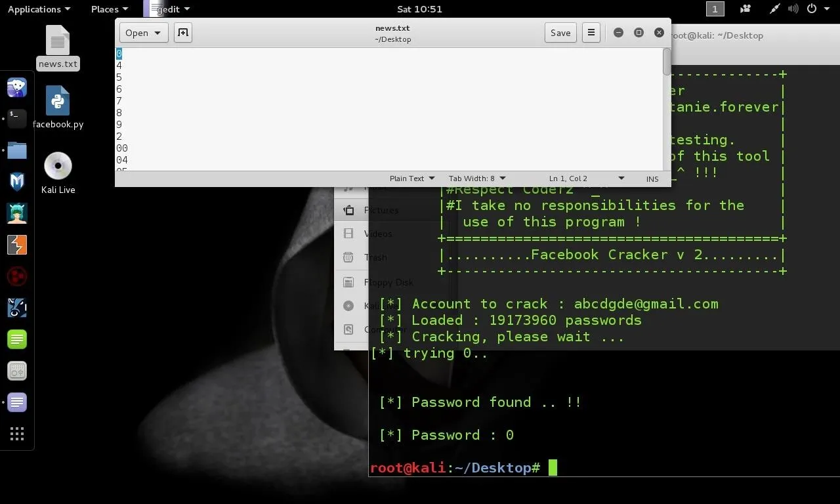Click 'Facebook Cracker v 2' banner text
Image resolution: width=840 pixels, height=504 pixels.
click(616, 255)
